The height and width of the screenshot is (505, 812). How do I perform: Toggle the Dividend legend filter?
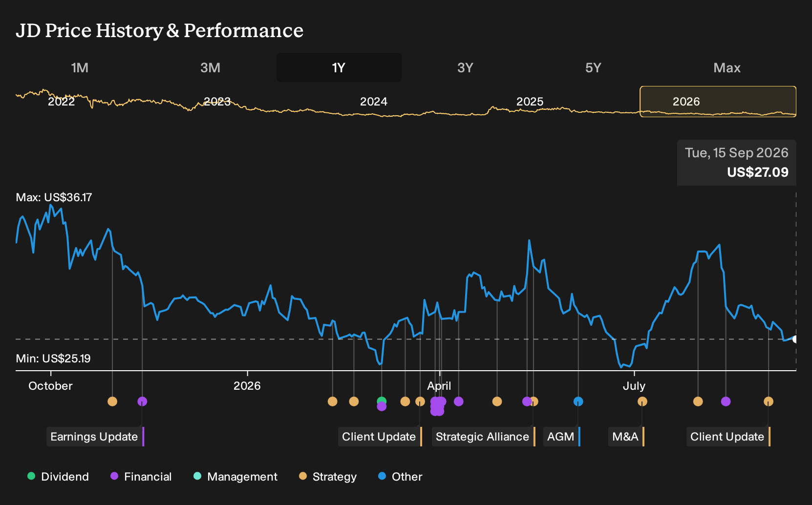click(x=58, y=477)
